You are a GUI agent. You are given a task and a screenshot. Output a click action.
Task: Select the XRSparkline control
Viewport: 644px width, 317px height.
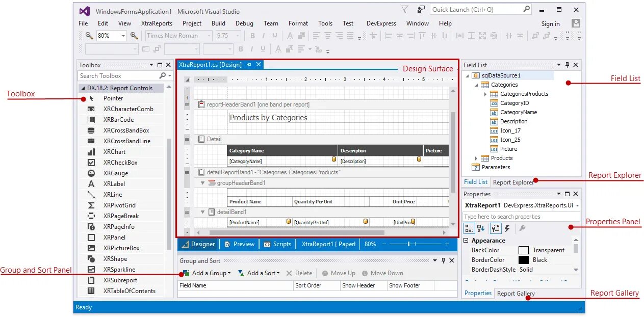tap(121, 270)
